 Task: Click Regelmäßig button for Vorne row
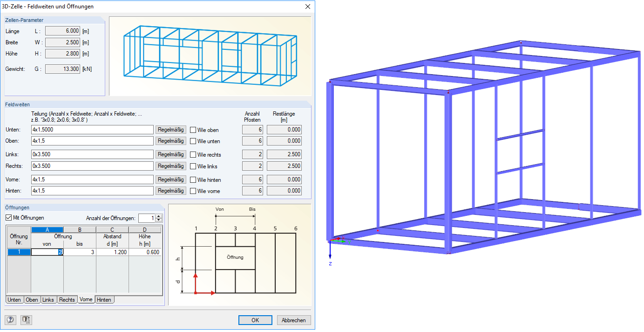(x=171, y=180)
